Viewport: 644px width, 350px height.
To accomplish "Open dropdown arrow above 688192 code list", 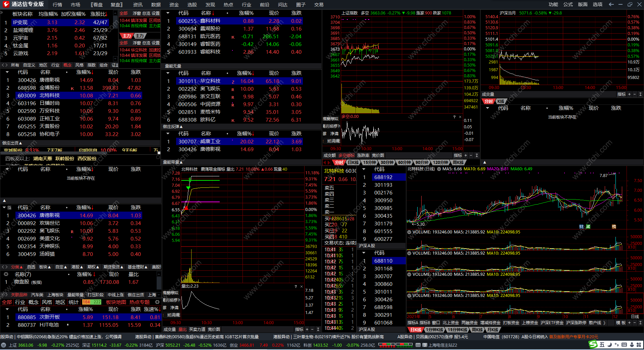I will click(364, 169).
